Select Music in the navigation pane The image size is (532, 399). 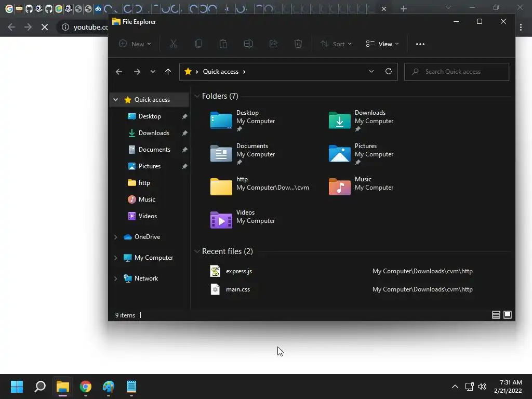click(x=147, y=199)
